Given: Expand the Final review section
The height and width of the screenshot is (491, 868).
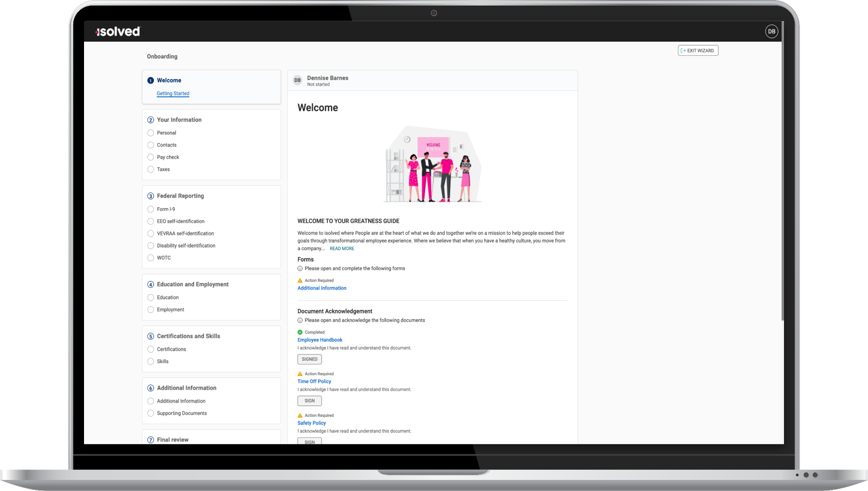Looking at the screenshot, I should (172, 439).
